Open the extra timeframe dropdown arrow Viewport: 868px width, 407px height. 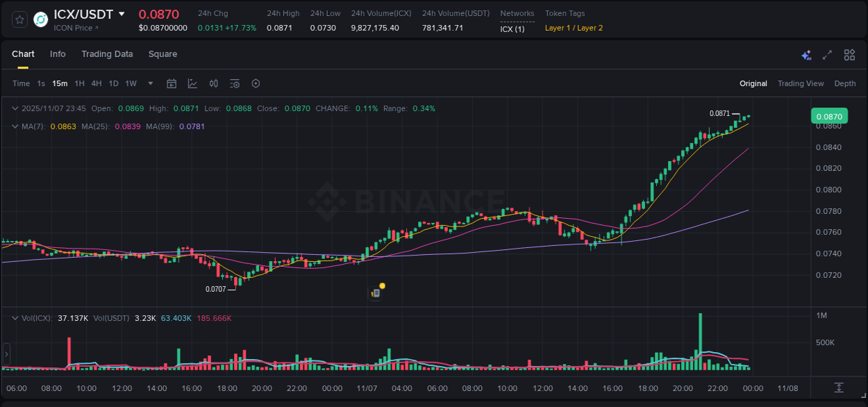tap(150, 83)
